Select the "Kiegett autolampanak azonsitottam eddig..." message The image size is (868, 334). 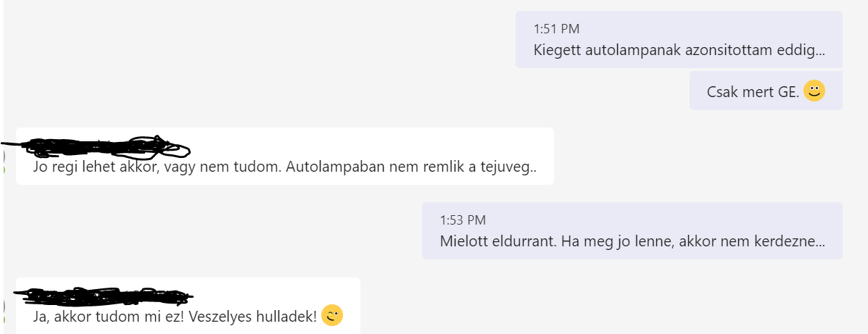click(679, 51)
